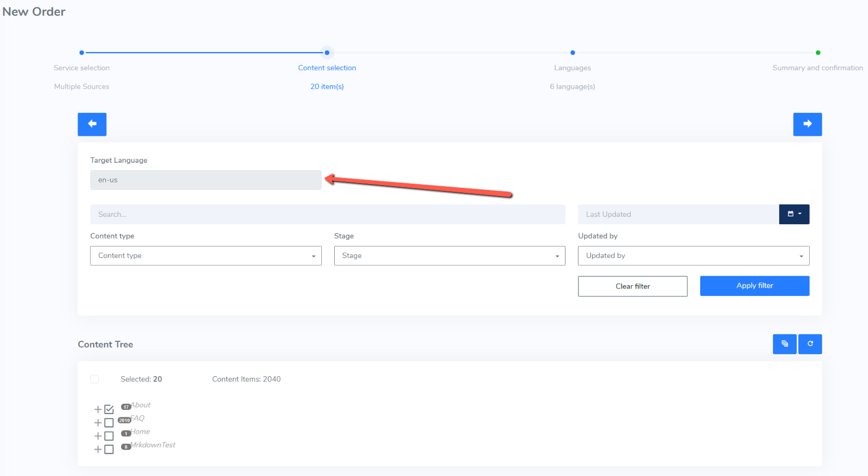Click the Selected: 20 text

(141, 379)
